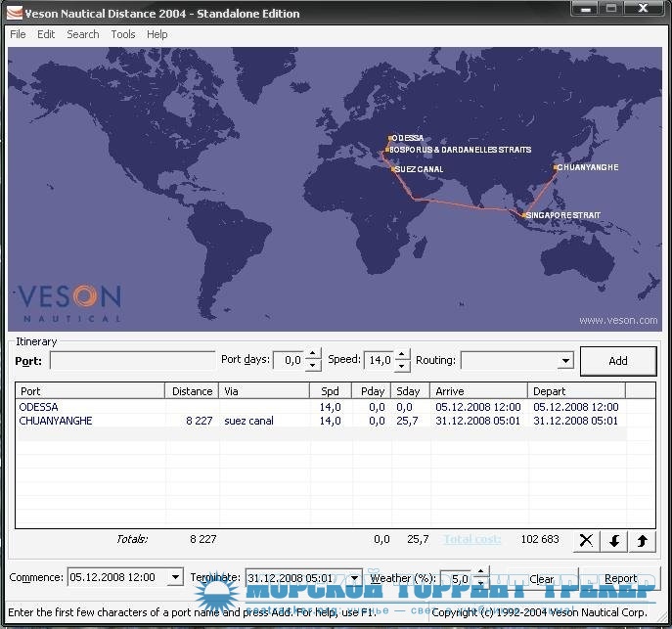
Task: Click the Port days value field
Action: [x=290, y=360]
